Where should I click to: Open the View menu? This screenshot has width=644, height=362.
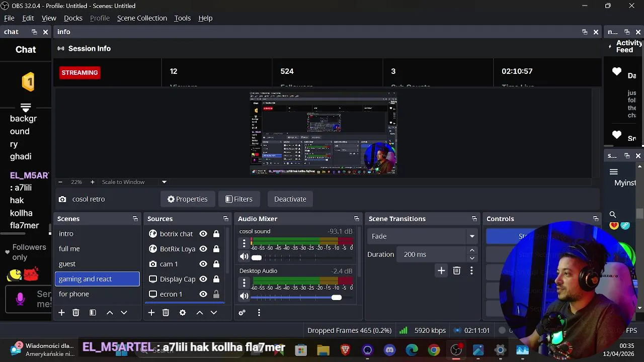[49, 18]
